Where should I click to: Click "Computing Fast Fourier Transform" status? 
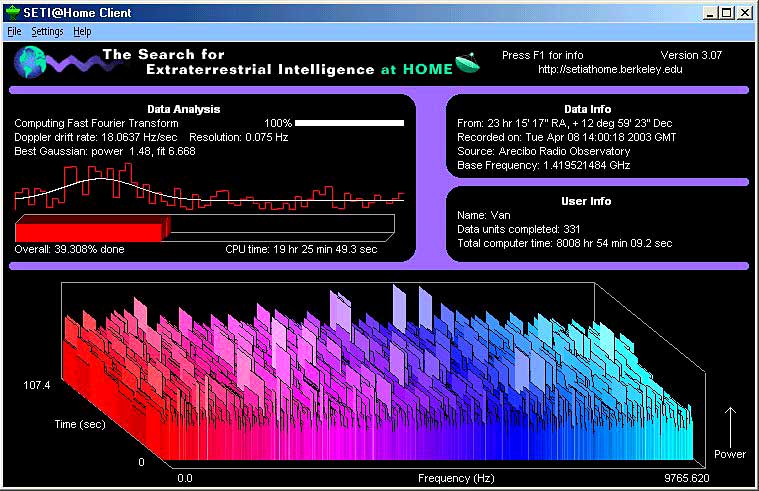pos(96,123)
